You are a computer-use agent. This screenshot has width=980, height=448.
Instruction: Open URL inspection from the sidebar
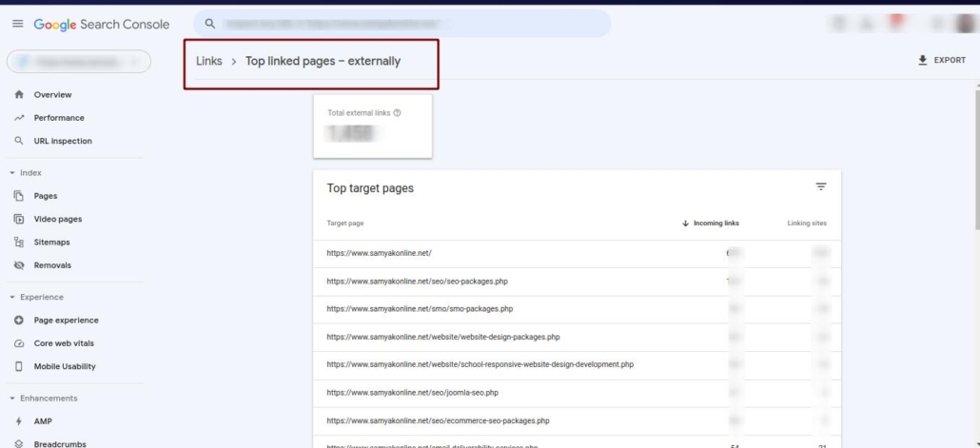pos(63,141)
